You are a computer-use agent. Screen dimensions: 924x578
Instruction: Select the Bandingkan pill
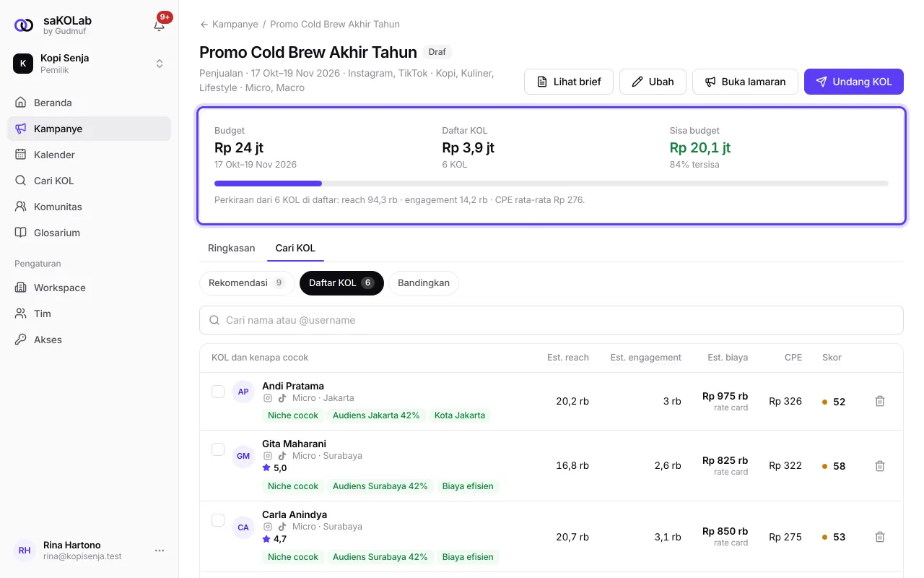click(424, 283)
